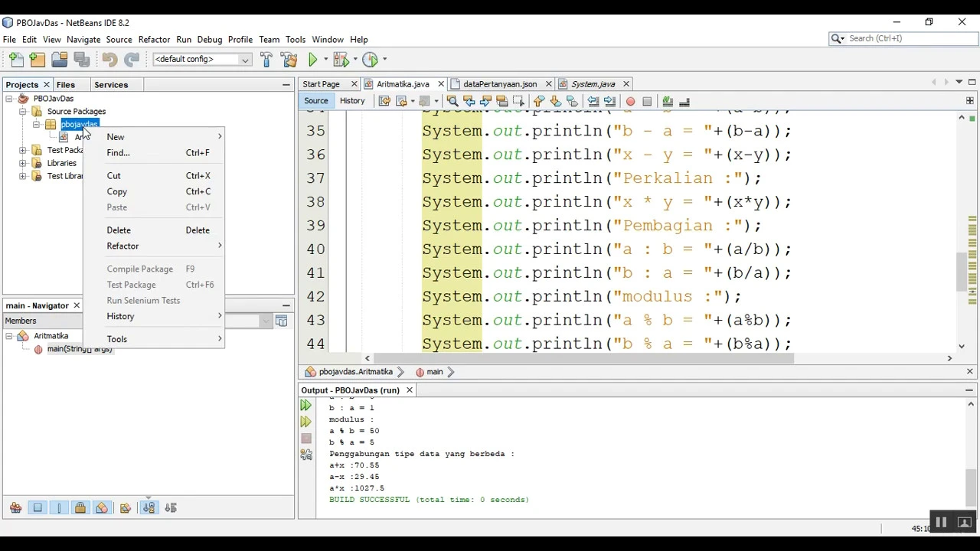This screenshot has height=551, width=980.
Task: Toggle Show Inherited Members in Navigator
Action: [15, 507]
